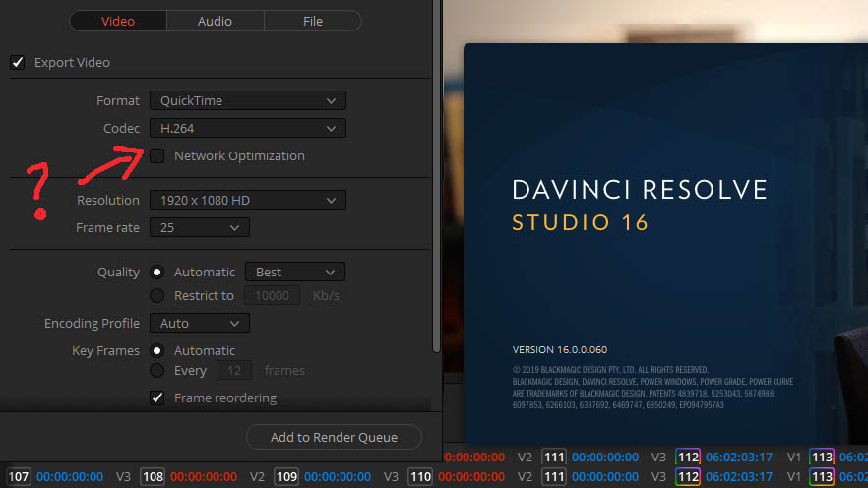The image size is (868, 488).
Task: Click clip 109 timecode 00:00:00:00
Action: tap(338, 476)
